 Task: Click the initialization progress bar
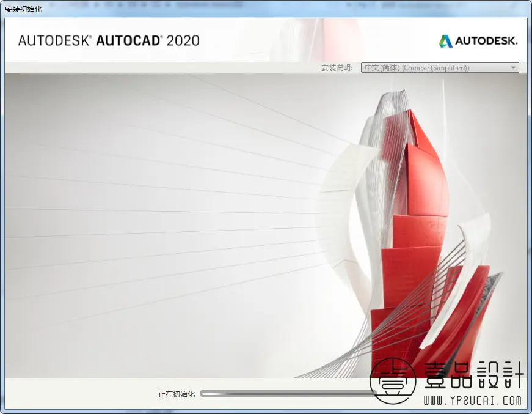[x=288, y=394]
